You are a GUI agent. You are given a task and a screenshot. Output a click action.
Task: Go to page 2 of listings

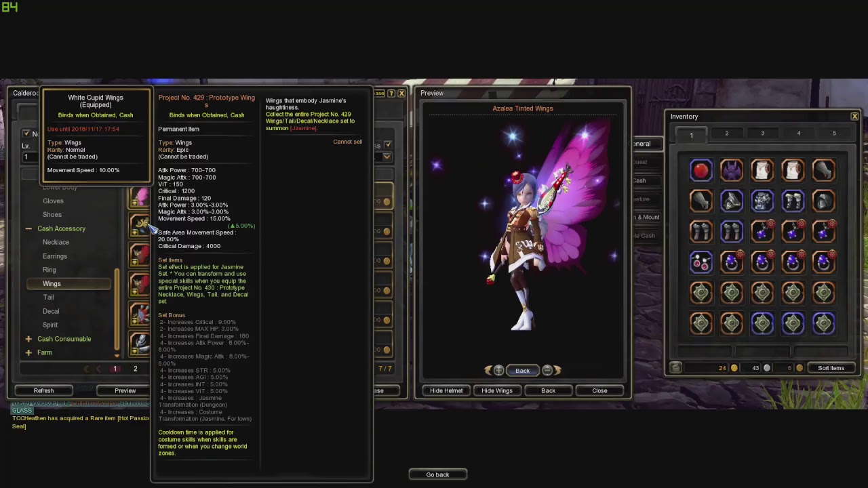[x=135, y=369]
